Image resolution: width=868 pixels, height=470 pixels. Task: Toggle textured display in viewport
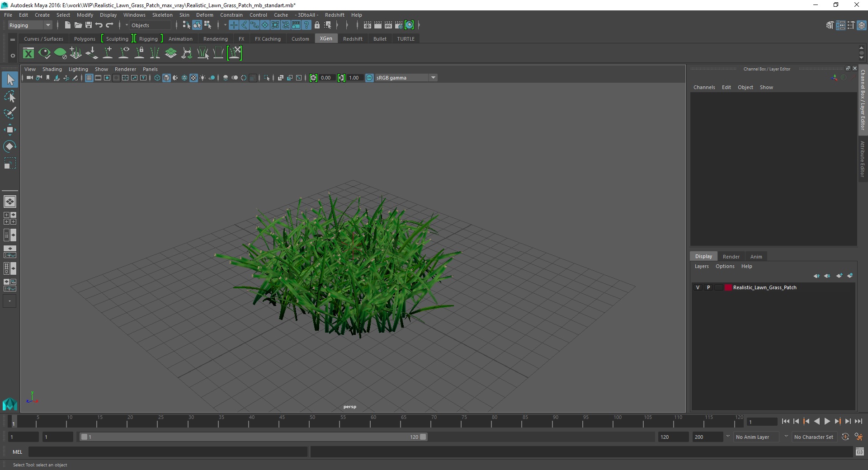click(x=193, y=78)
